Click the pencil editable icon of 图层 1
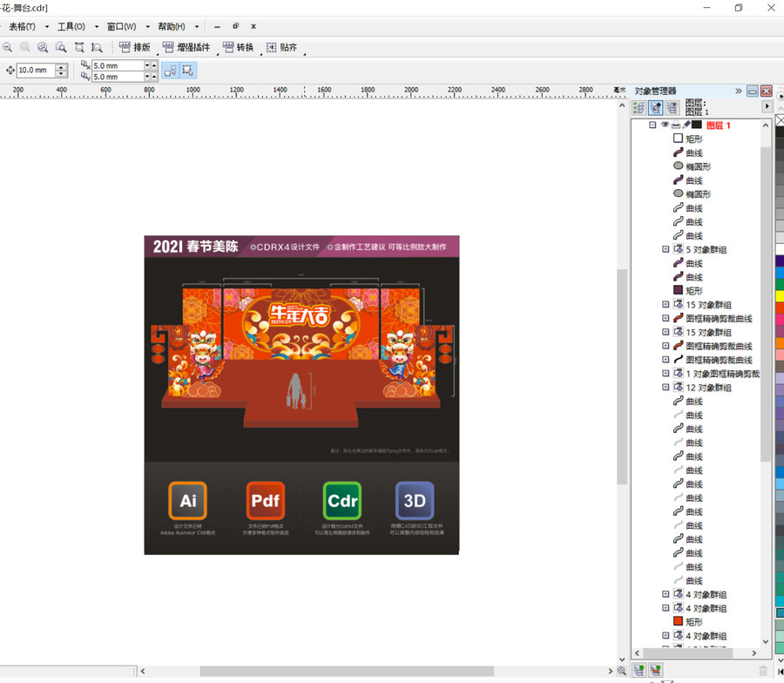Image resolution: width=784 pixels, height=683 pixels. [x=686, y=125]
